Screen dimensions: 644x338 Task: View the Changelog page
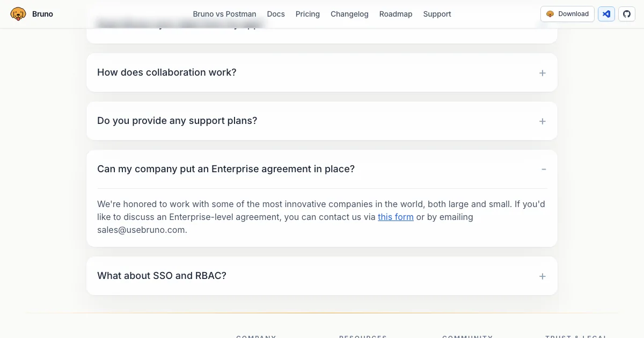pos(349,14)
